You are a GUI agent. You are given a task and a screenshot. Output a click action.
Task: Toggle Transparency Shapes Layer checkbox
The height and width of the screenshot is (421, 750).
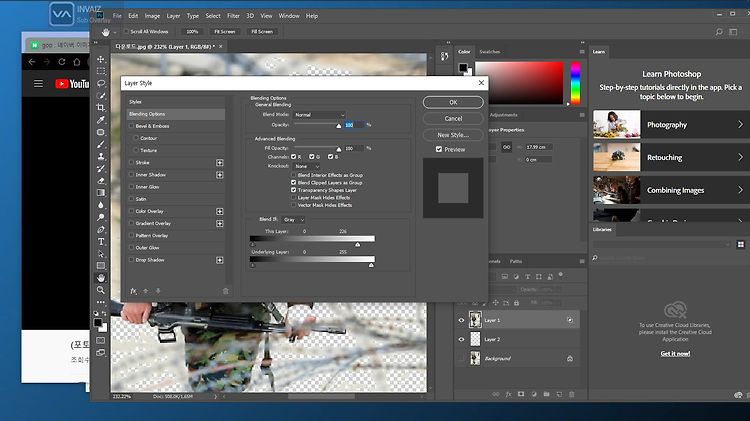click(x=294, y=190)
